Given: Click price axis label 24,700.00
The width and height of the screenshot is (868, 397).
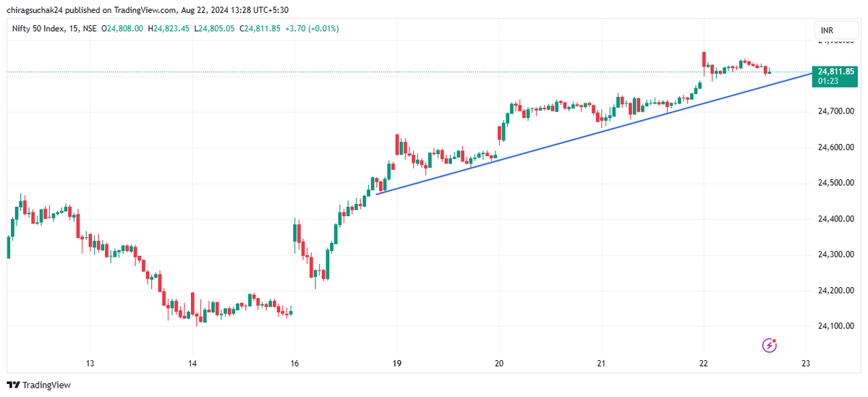Looking at the screenshot, I should pyautogui.click(x=835, y=111).
